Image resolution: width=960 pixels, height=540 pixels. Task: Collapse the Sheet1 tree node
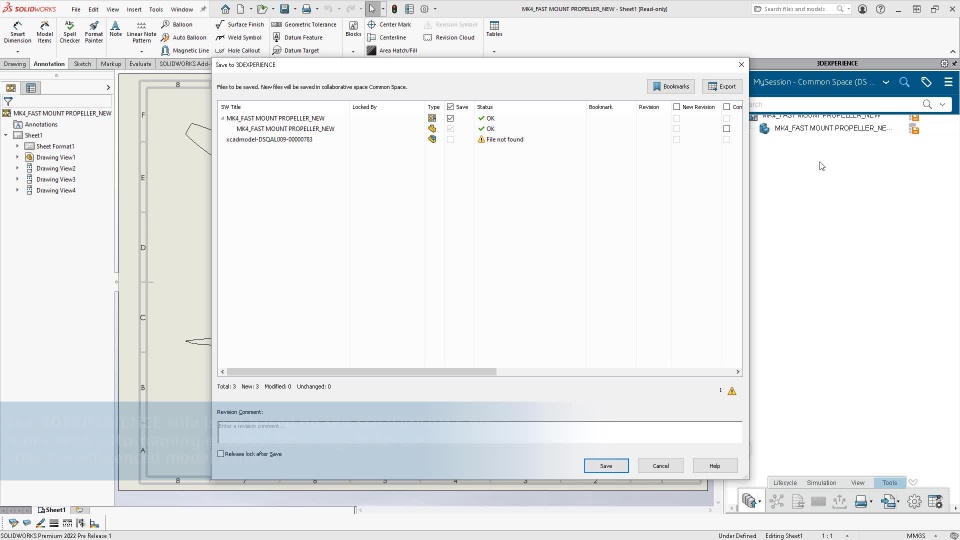coord(6,135)
